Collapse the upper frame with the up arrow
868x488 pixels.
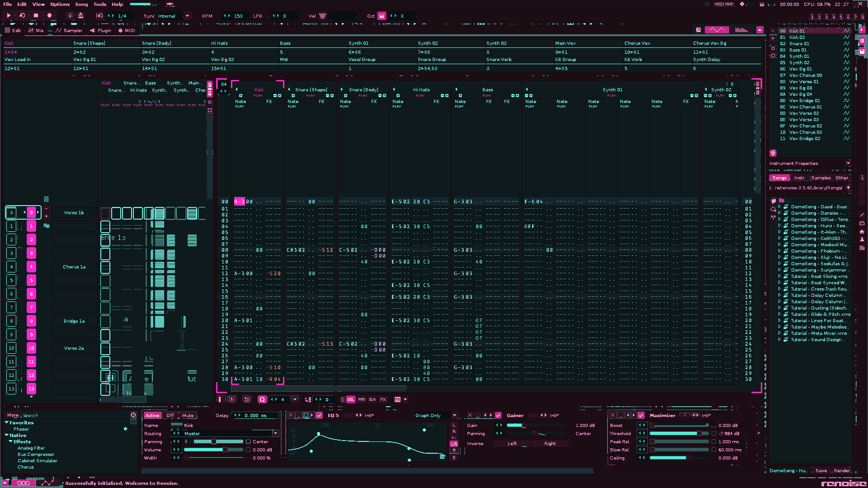click(760, 30)
